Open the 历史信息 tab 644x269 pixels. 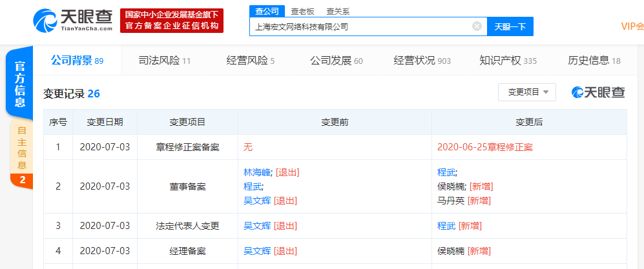click(594, 61)
